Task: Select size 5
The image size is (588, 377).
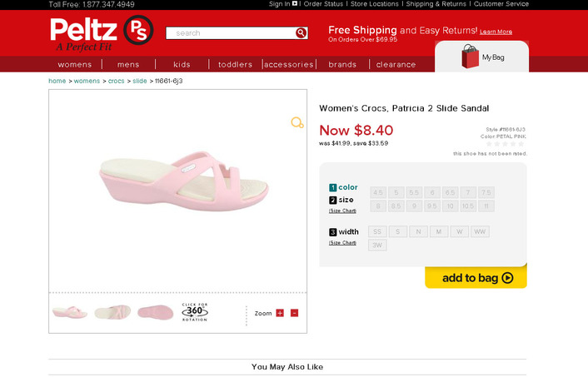Action: pos(396,192)
